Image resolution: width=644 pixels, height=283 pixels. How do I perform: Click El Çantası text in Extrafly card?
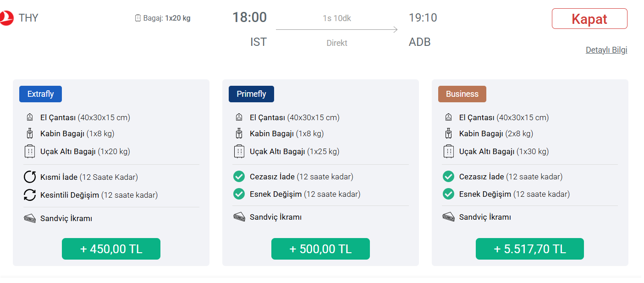click(x=85, y=117)
